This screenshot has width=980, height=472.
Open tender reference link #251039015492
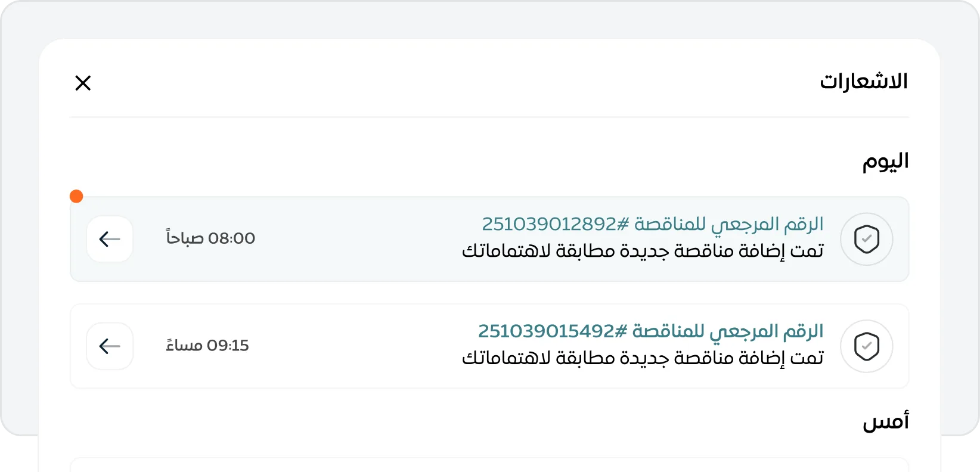[650, 330]
